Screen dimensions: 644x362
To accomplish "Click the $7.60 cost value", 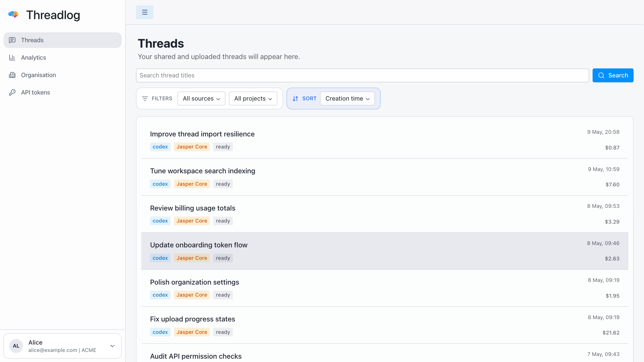I will 612,185.
